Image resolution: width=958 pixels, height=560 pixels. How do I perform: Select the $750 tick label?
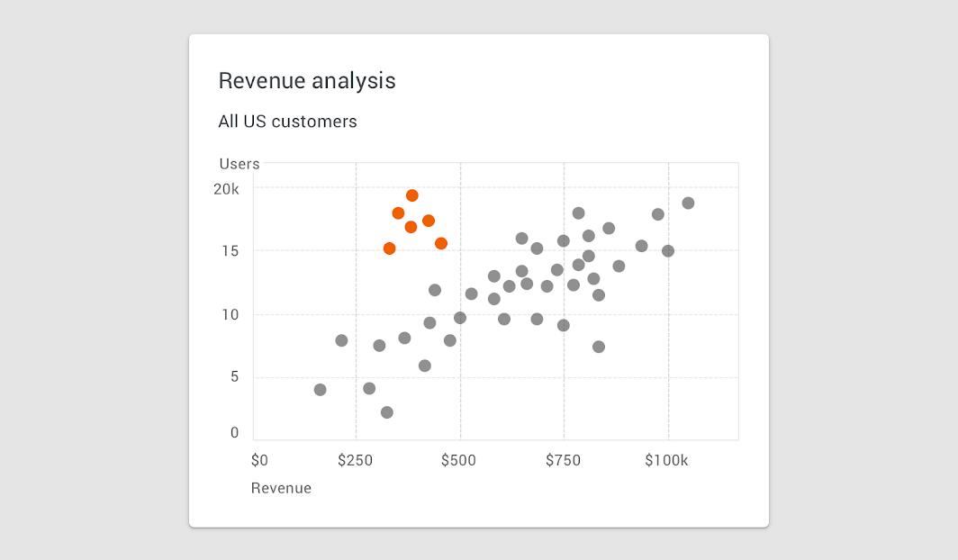pyautogui.click(x=563, y=460)
